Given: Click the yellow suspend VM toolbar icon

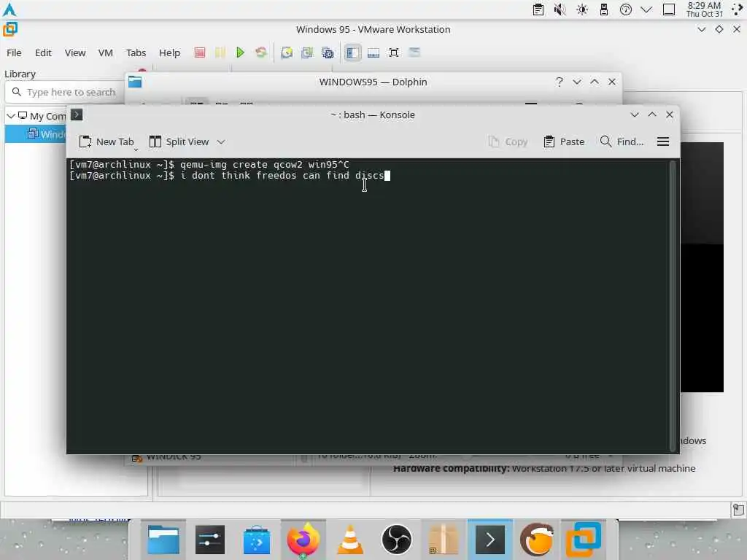Looking at the screenshot, I should tap(220, 52).
